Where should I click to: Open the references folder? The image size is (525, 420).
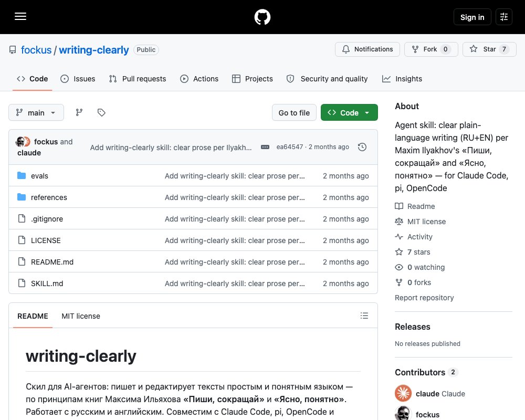point(49,197)
